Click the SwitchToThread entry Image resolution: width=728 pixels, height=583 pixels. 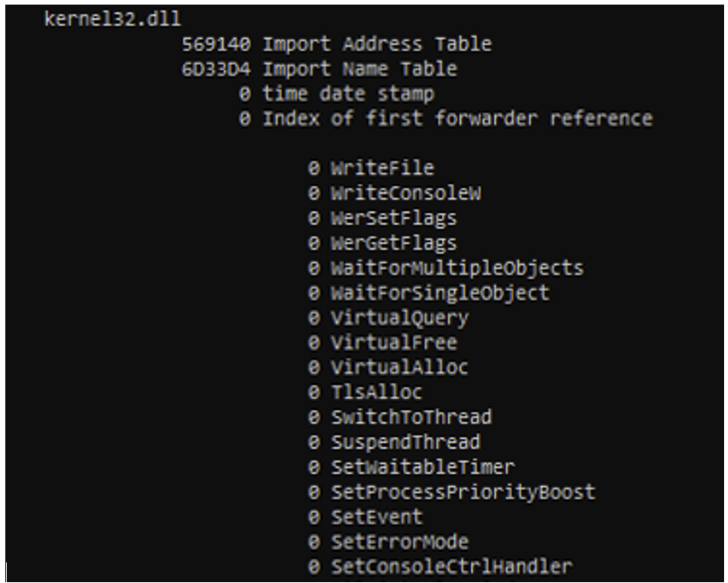(411, 417)
